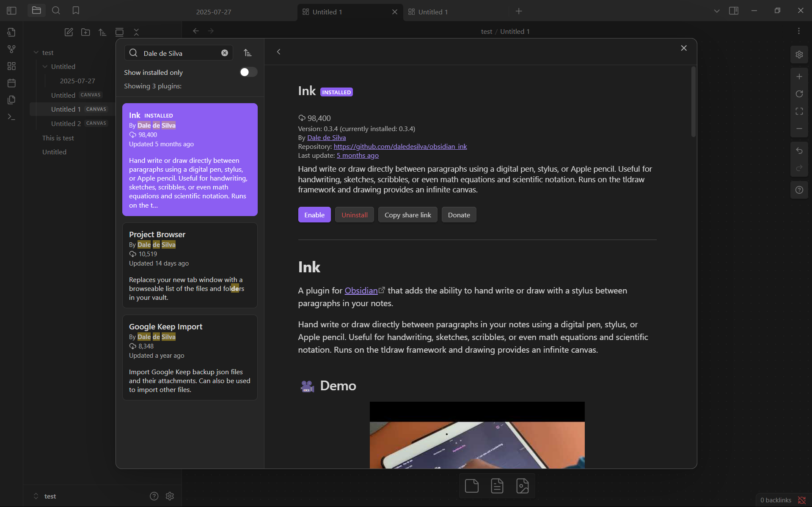Insert template ribbon icon
Viewport: 812px width, 507px height.
[11, 100]
